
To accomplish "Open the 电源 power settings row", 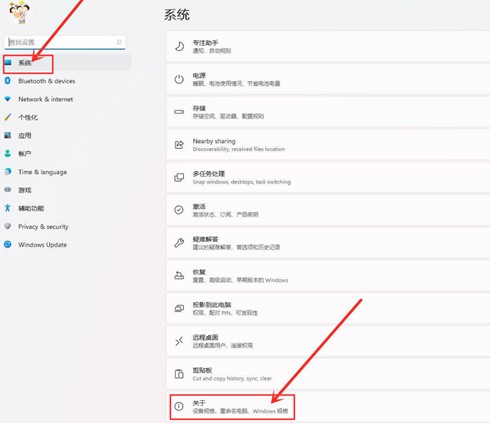I will click(328, 79).
